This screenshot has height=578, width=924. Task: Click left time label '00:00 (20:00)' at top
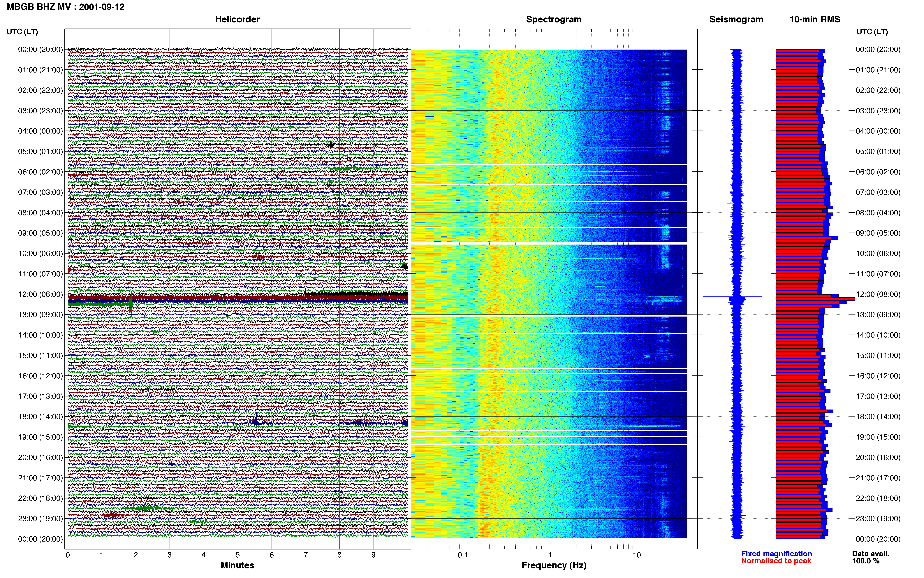click(x=40, y=50)
